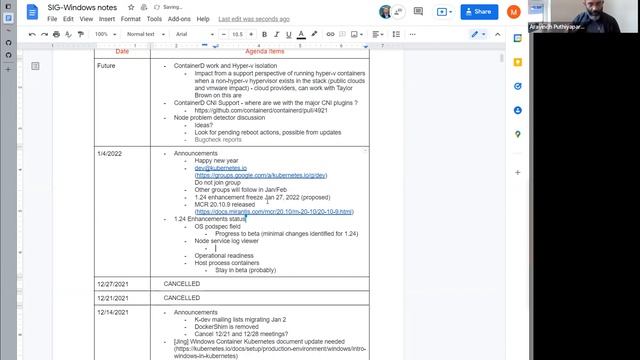This screenshot has height=360, width=640.
Task: Increase the font size
Action: pyautogui.click(x=251, y=34)
